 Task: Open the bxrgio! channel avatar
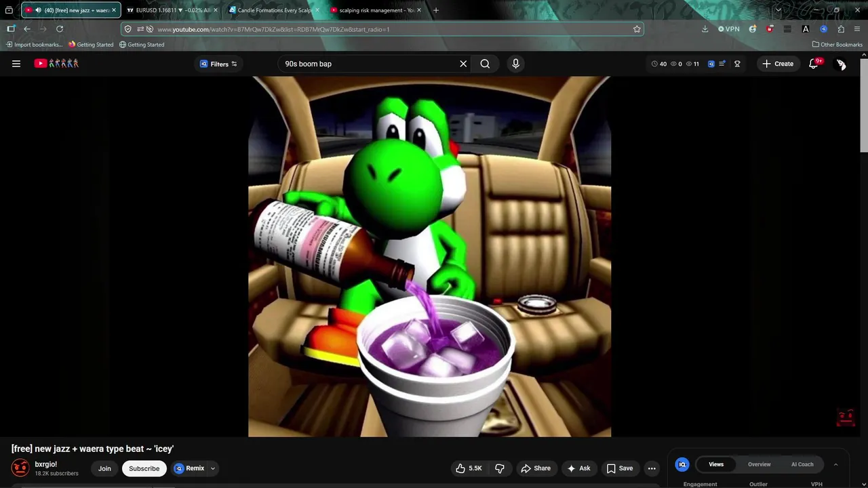pos(20,468)
